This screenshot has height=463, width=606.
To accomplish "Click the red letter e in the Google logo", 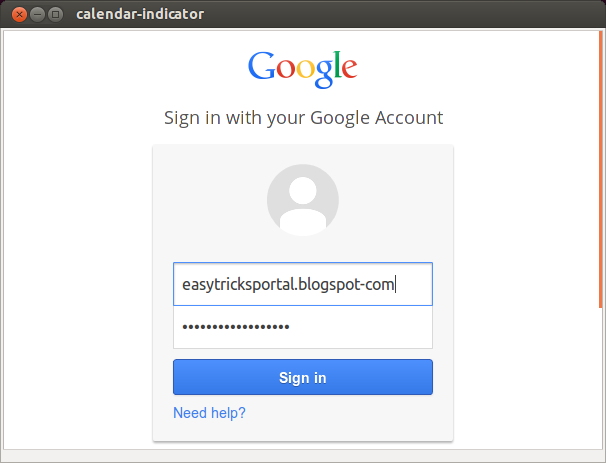I will (x=349, y=69).
